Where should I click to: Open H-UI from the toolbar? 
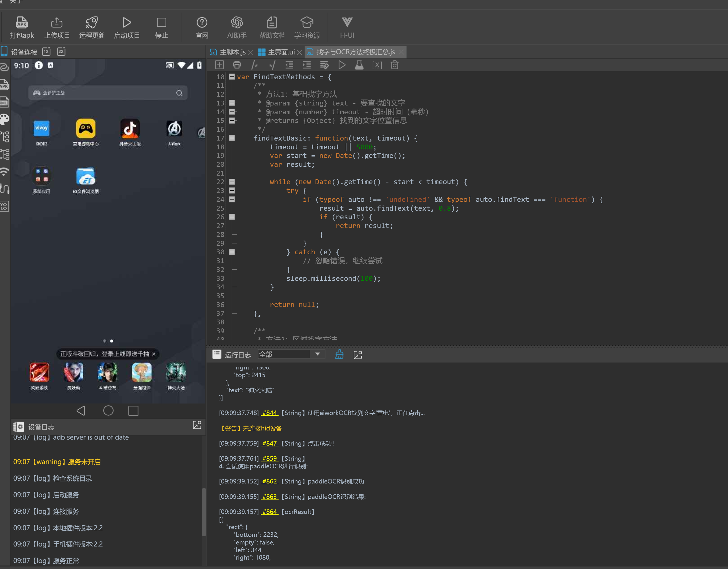click(x=347, y=23)
